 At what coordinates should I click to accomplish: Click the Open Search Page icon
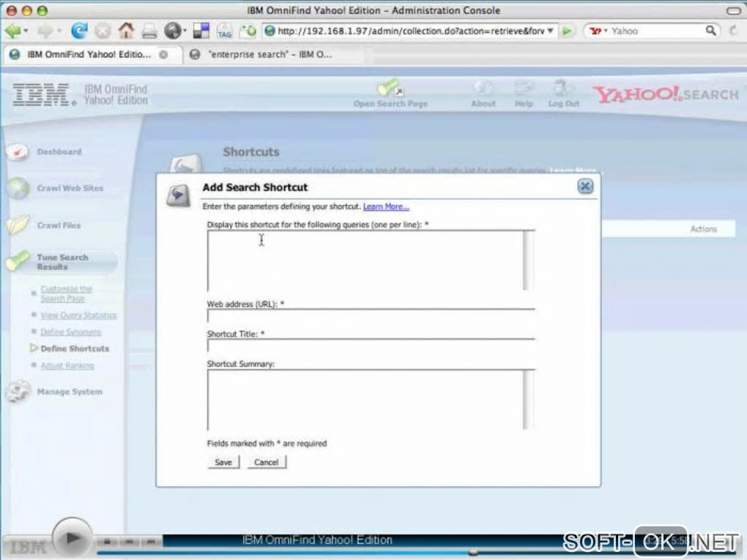pos(390,89)
